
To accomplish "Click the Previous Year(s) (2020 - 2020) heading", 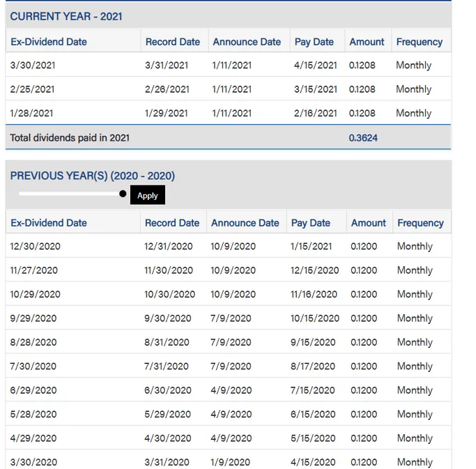I will (92, 176).
